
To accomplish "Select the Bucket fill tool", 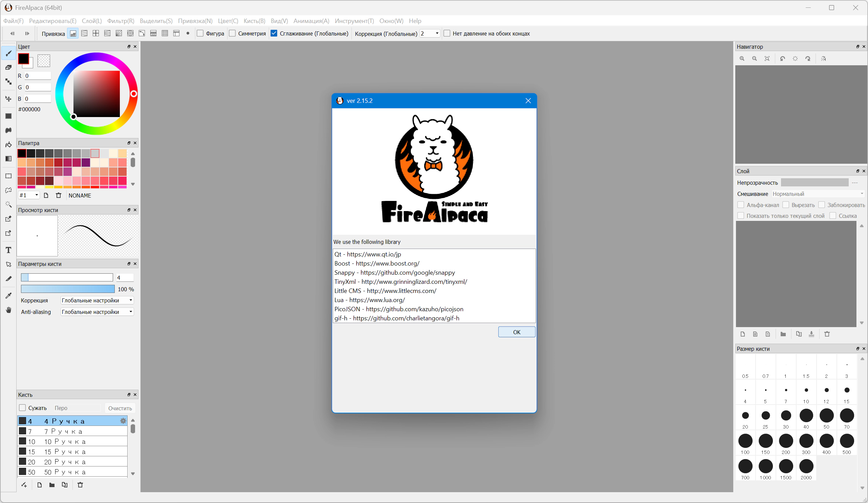I will (8, 144).
